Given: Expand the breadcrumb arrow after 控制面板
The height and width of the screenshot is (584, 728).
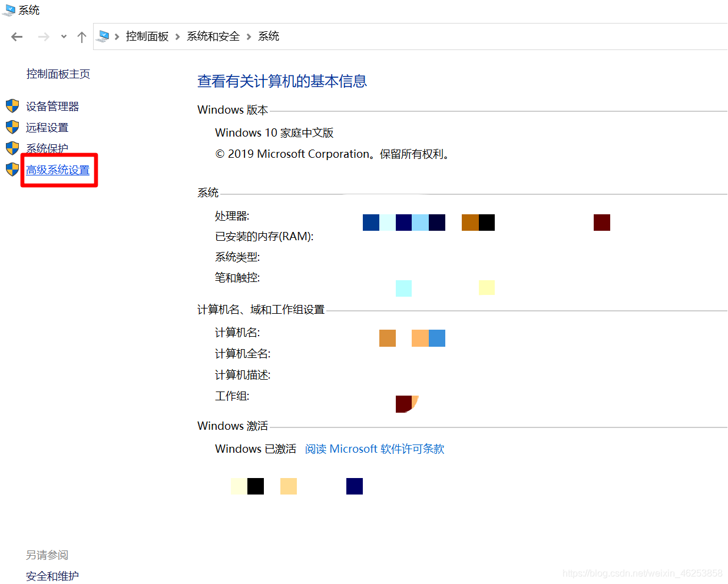Looking at the screenshot, I should pos(176,36).
